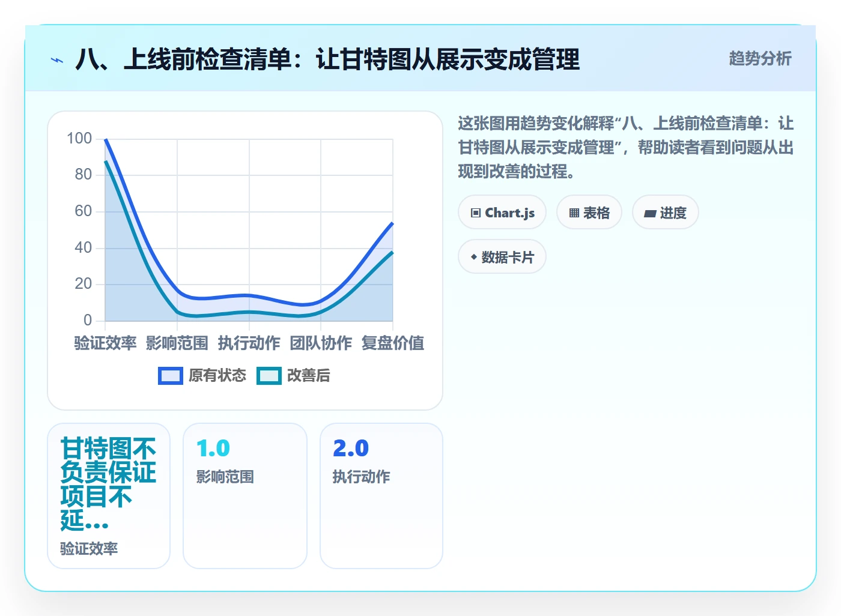The width and height of the screenshot is (841, 616).
Task: Click the bar icon in the 进度 tag
Action: [x=650, y=213]
